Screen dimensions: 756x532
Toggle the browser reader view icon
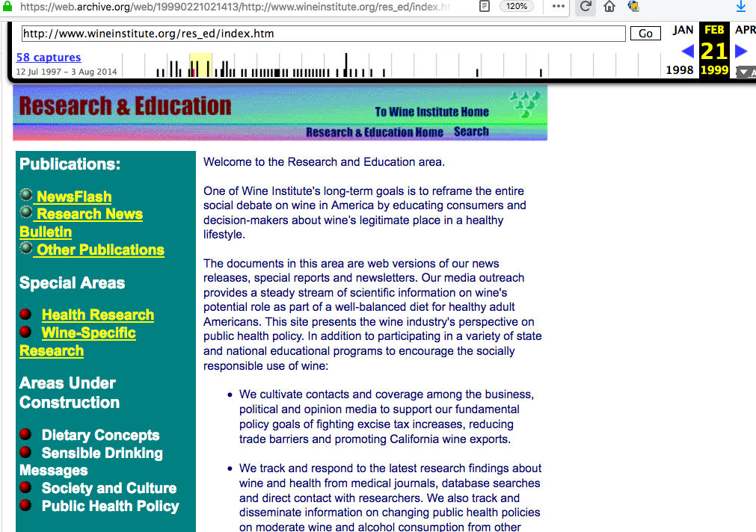485,6
